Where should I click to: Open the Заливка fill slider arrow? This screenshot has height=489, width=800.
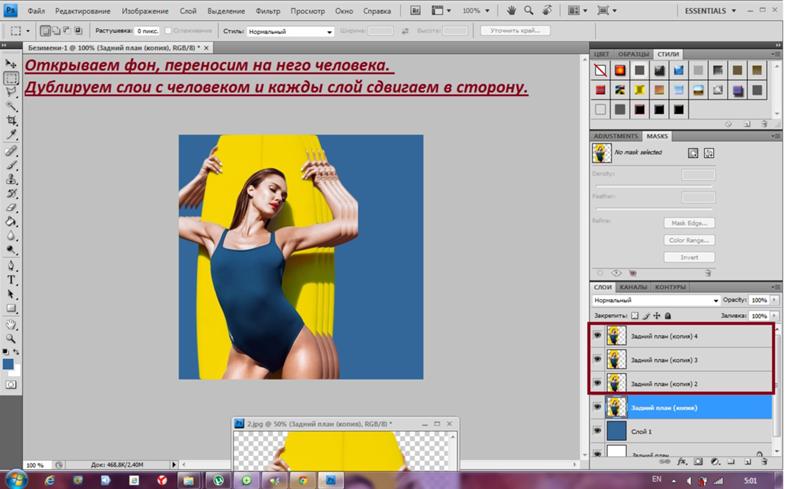[x=774, y=316]
